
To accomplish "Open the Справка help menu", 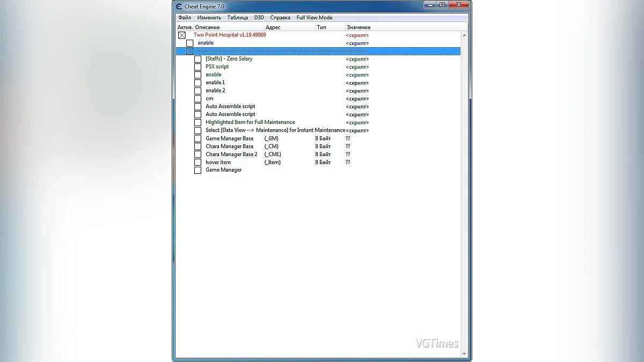I will tap(280, 18).
